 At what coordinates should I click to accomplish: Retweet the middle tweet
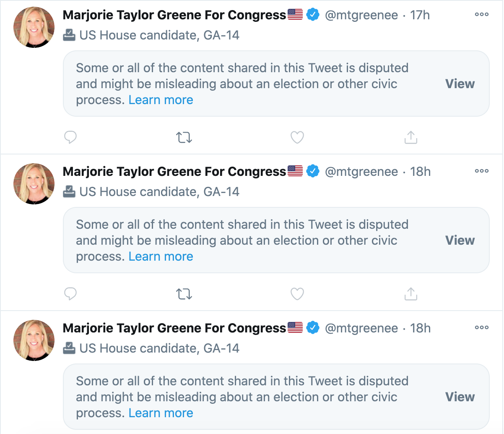(x=184, y=294)
